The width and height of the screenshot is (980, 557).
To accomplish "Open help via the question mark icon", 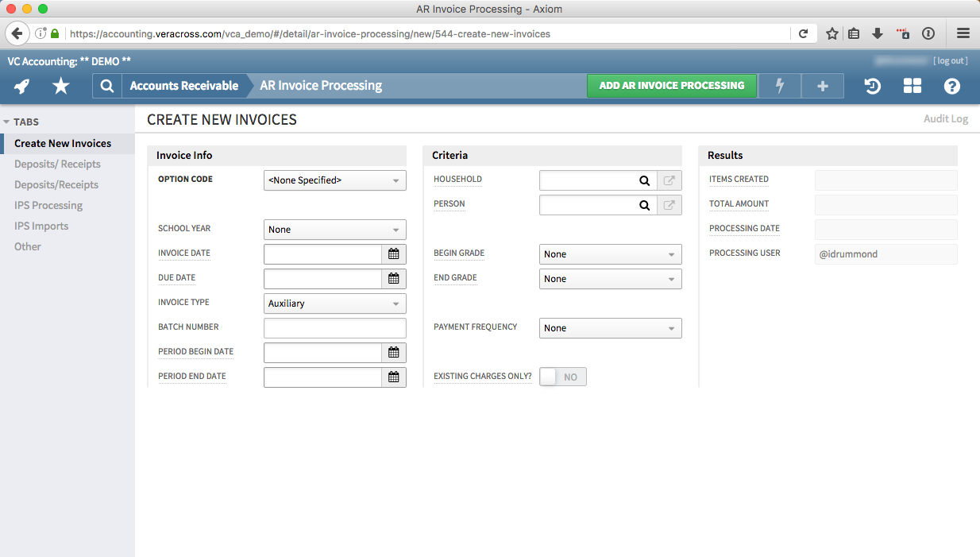I will 951,86.
